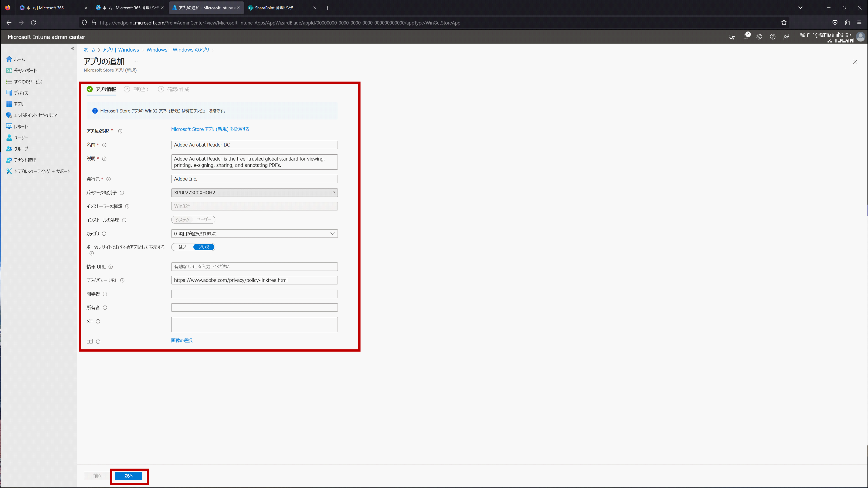Reload the page in browser toolbar
Image resolution: width=868 pixels, height=488 pixels.
(33, 23)
